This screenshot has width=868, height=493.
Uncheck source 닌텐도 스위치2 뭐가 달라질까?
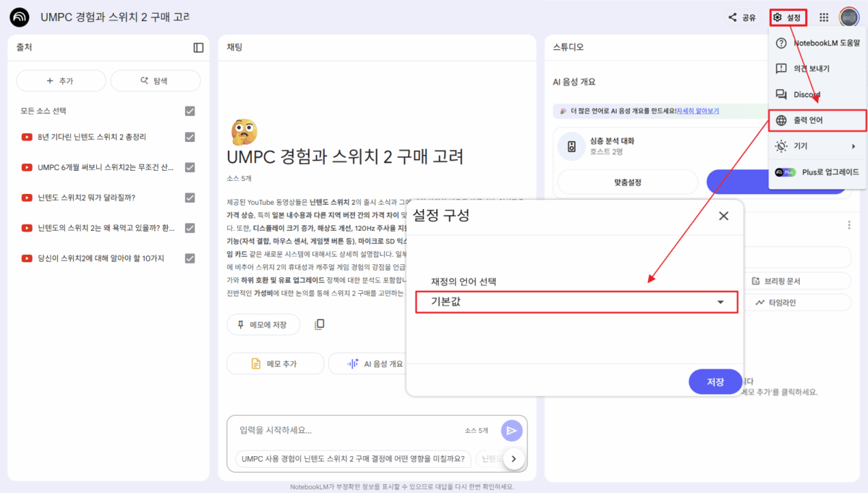pyautogui.click(x=190, y=198)
